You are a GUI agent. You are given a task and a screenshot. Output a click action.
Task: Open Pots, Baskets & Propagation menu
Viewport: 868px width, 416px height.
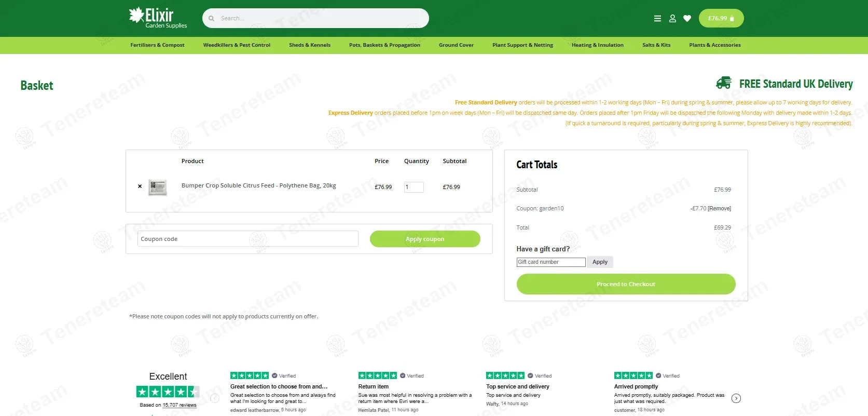tap(384, 45)
